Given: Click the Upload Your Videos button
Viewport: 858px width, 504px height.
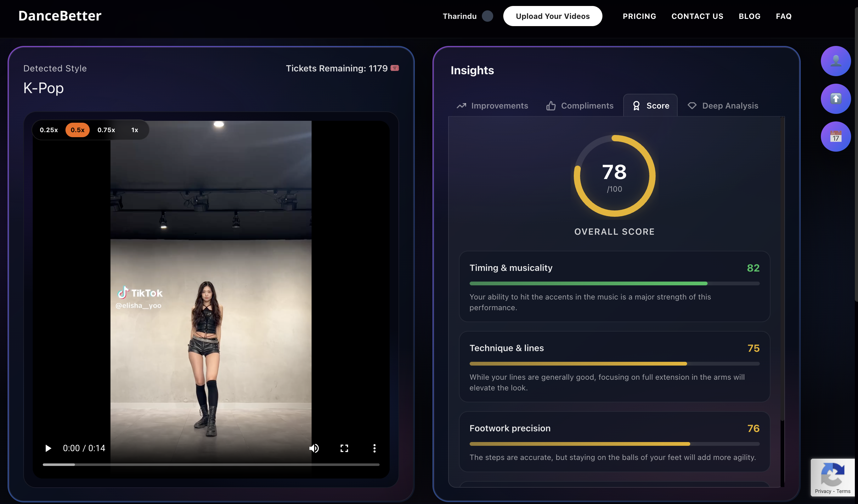Looking at the screenshot, I should pyautogui.click(x=552, y=16).
